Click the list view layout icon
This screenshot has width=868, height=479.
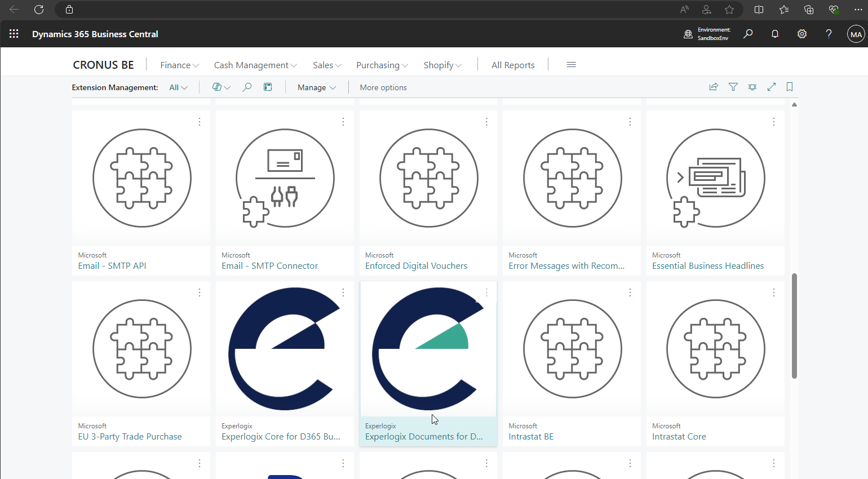coord(268,87)
